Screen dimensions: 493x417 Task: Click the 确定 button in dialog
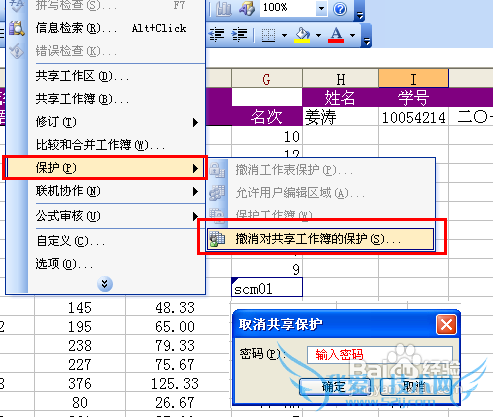335,387
